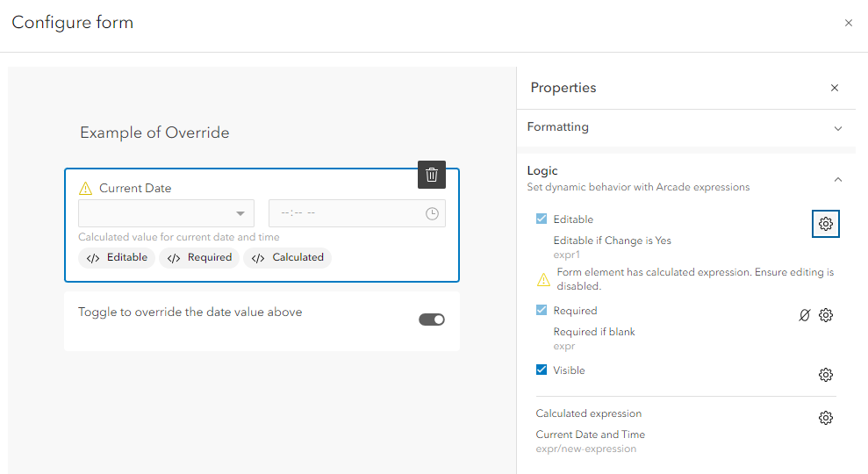Uncheck the Visible checkbox
868x474 pixels.
pos(542,370)
